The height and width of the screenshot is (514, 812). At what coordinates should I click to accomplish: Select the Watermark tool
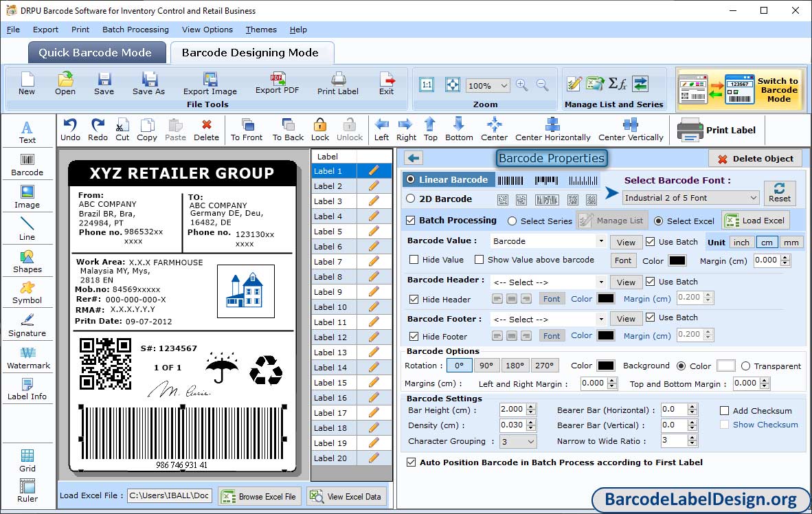click(28, 358)
